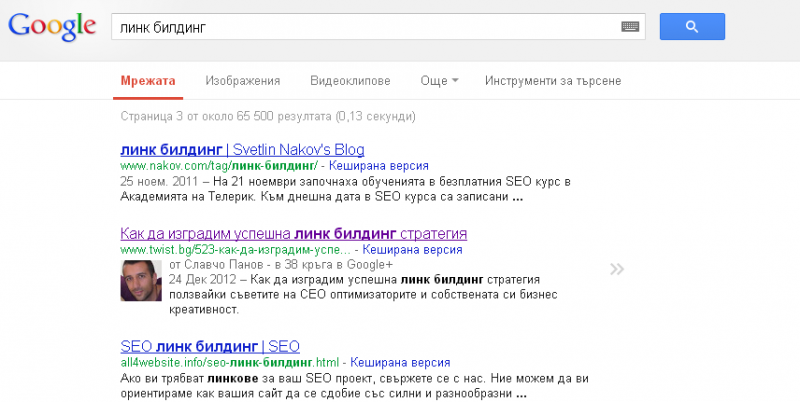Expand the Още dropdown menu
The image size is (800, 402).
click(x=440, y=81)
